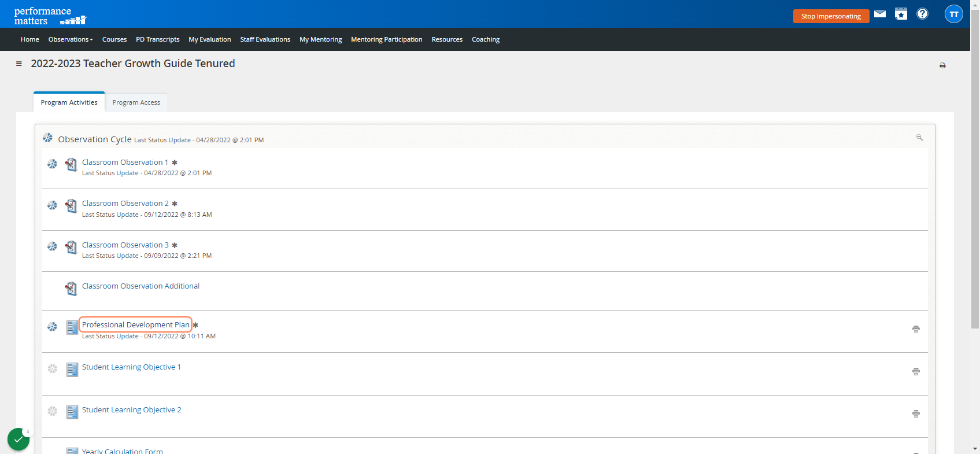Click clipboard icon of Classroom Observation 2
The height and width of the screenshot is (454, 980).
pyautogui.click(x=71, y=206)
